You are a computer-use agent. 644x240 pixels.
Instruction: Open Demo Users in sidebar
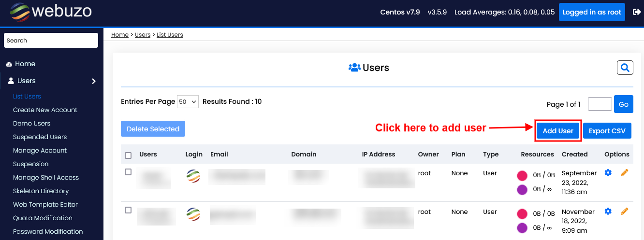pyautogui.click(x=31, y=124)
